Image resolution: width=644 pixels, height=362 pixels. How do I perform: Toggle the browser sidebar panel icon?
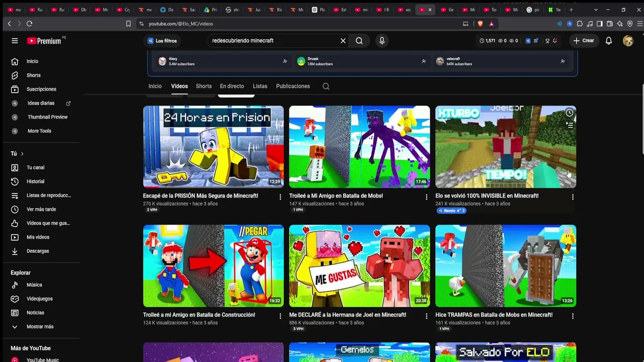point(600,24)
